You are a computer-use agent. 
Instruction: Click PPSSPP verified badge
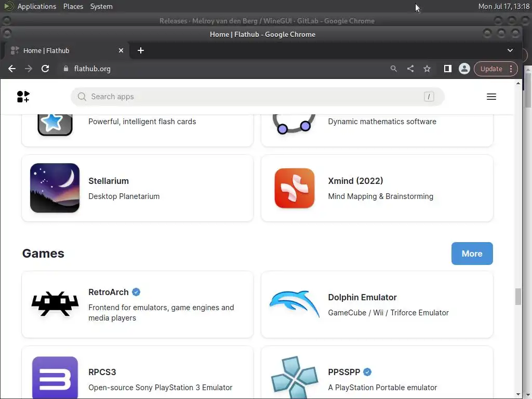367,372
